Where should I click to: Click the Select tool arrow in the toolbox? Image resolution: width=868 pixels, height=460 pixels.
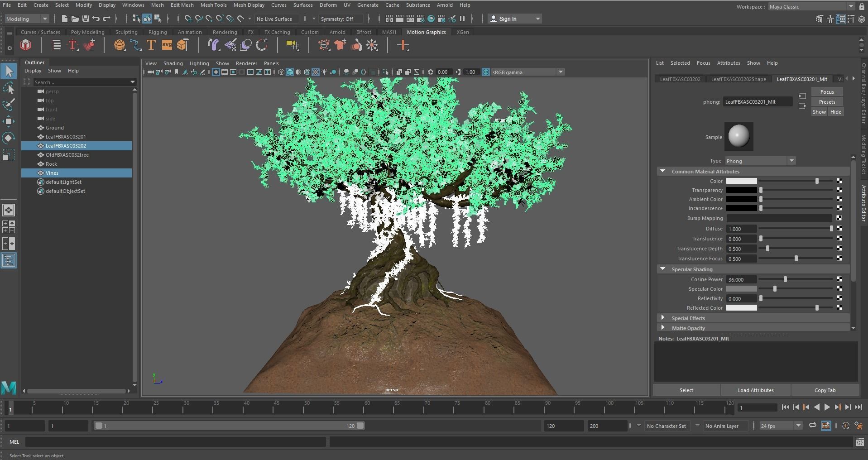tap(9, 71)
